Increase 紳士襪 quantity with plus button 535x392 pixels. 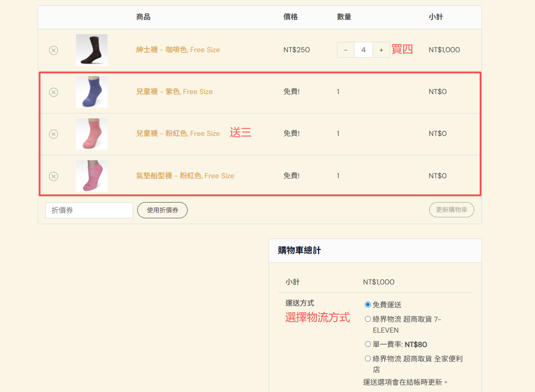point(381,50)
